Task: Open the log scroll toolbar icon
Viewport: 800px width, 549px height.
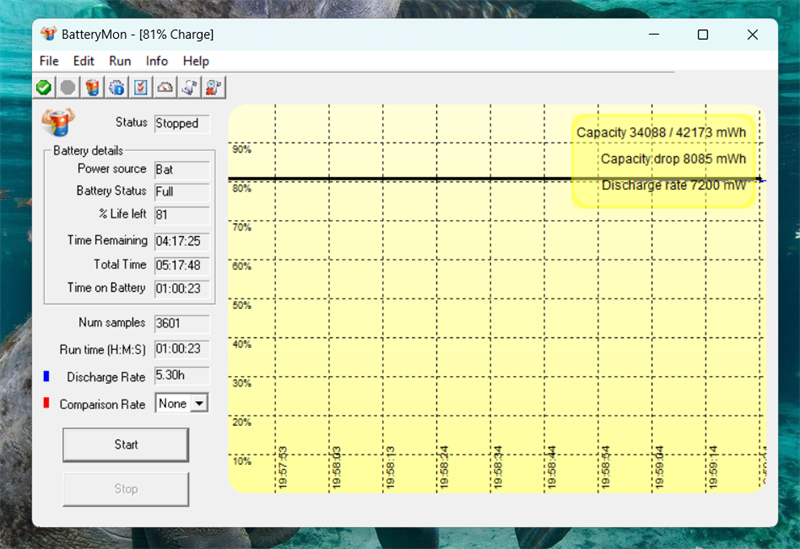Action: [189, 87]
